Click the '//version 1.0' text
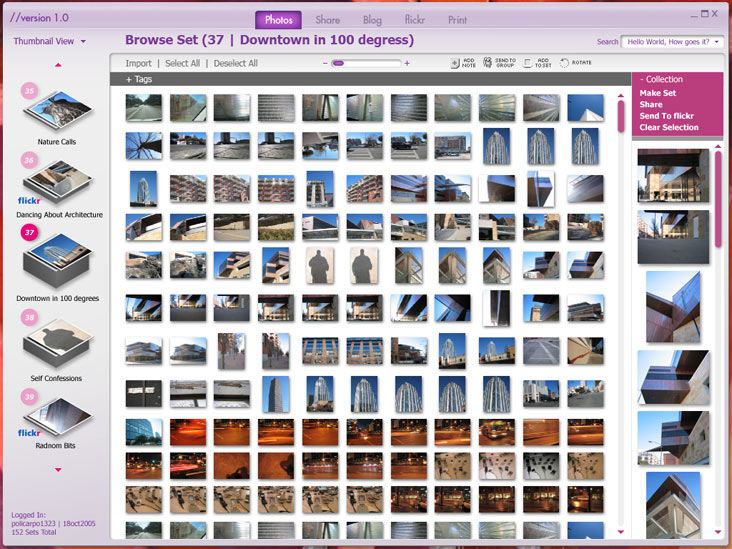 [x=39, y=18]
